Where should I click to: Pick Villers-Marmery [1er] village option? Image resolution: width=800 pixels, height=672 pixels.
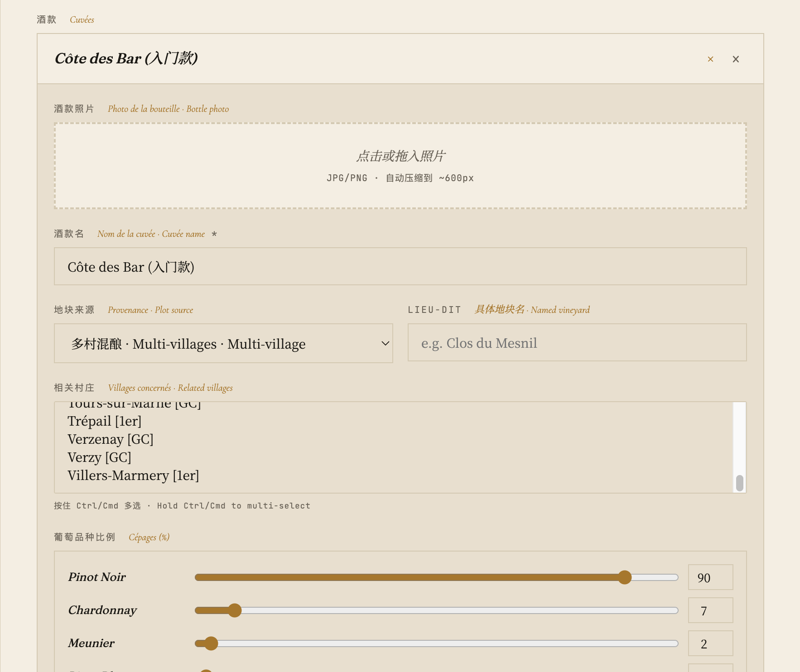point(133,476)
